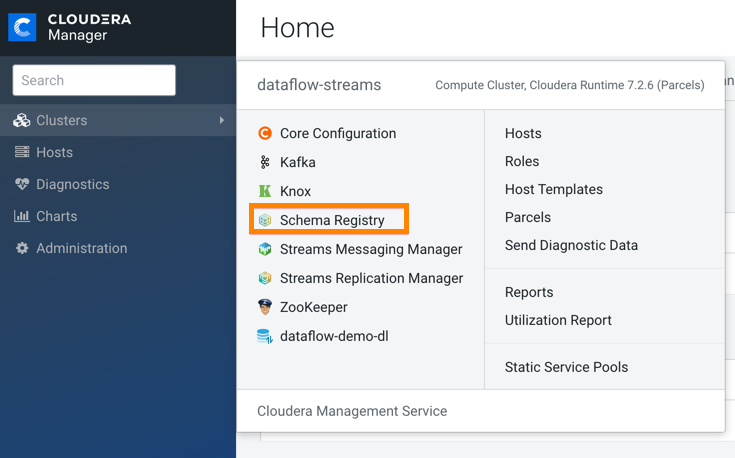Choose Send Diagnostic Data option
The image size is (735, 458).
click(571, 245)
